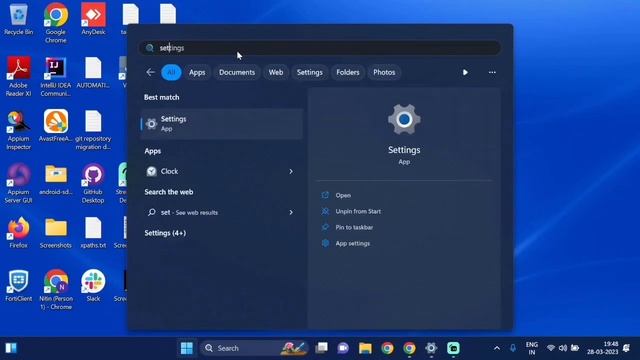The width and height of the screenshot is (640, 360).
Task: Click microphone icon in system tray
Action: 513,348
